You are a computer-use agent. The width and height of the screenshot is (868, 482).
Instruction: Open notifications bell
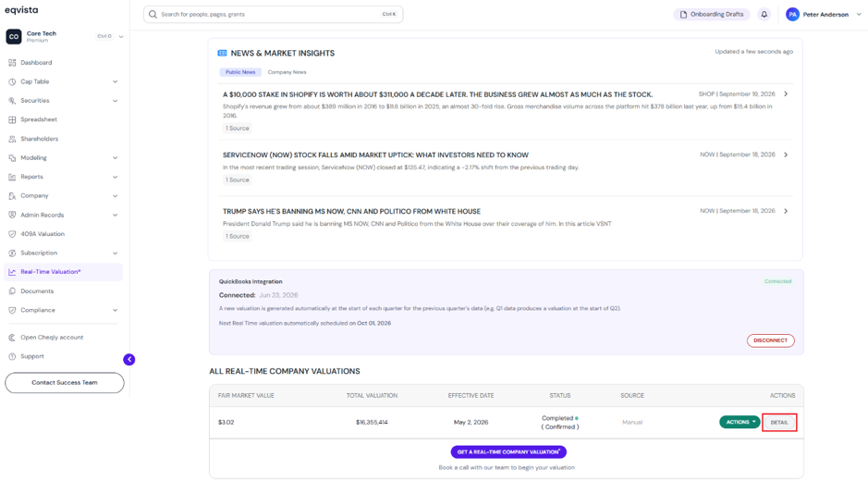pos(764,15)
